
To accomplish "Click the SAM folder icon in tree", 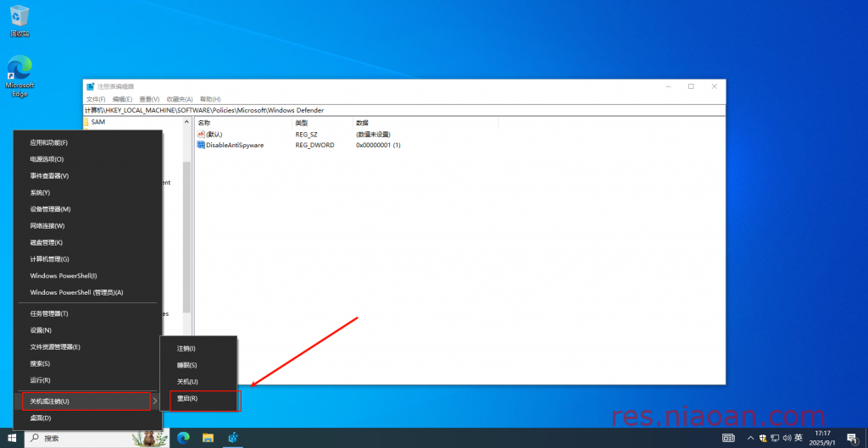I will pos(86,122).
